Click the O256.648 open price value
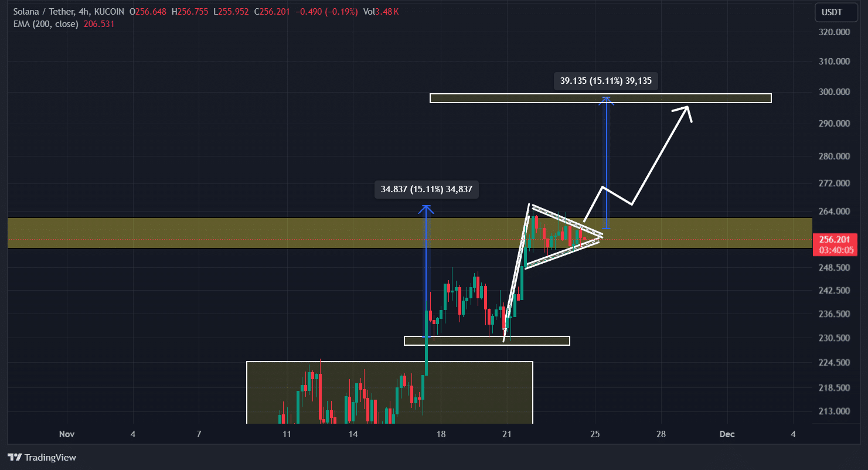 [x=149, y=12]
